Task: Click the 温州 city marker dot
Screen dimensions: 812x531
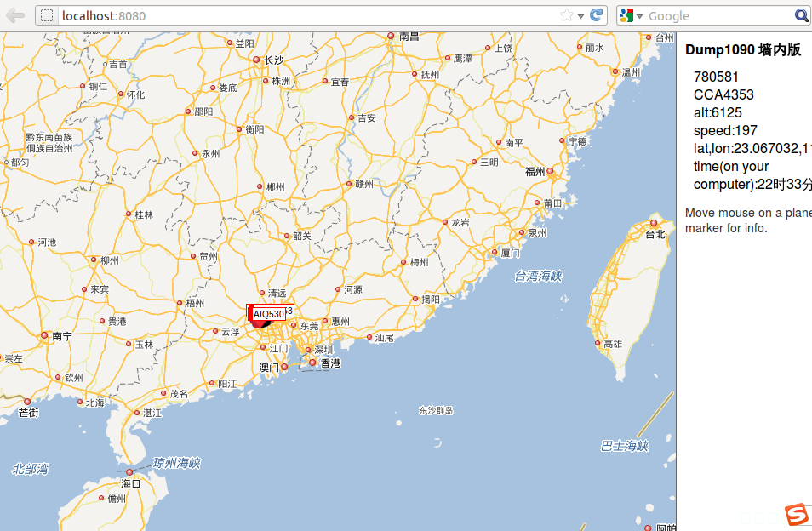Action: pyautogui.click(x=615, y=72)
